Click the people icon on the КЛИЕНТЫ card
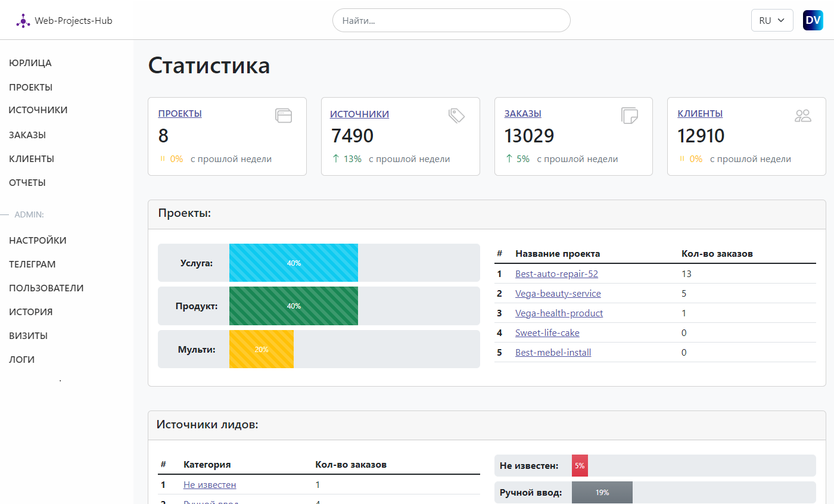The image size is (834, 504). tap(803, 115)
